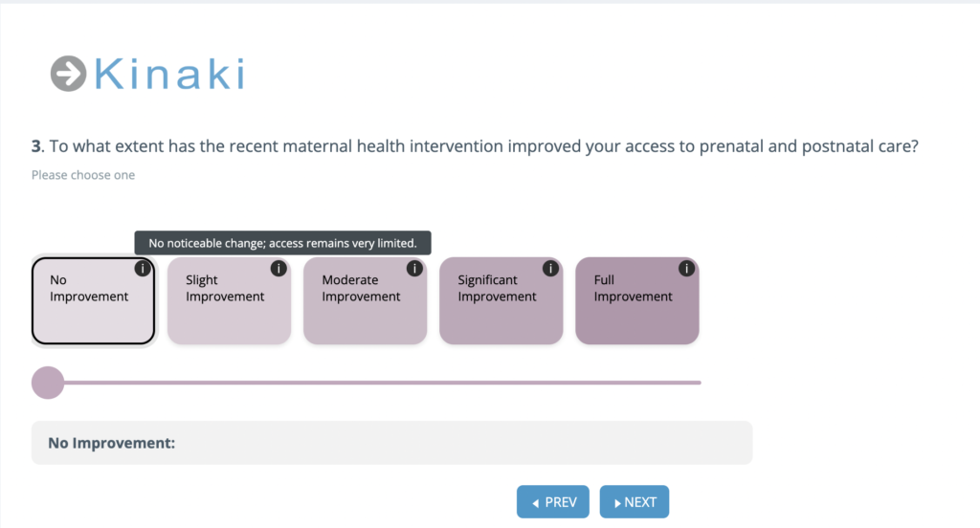Pick the Significant Improvement option
The width and height of the screenshot is (980, 528).
501,300
